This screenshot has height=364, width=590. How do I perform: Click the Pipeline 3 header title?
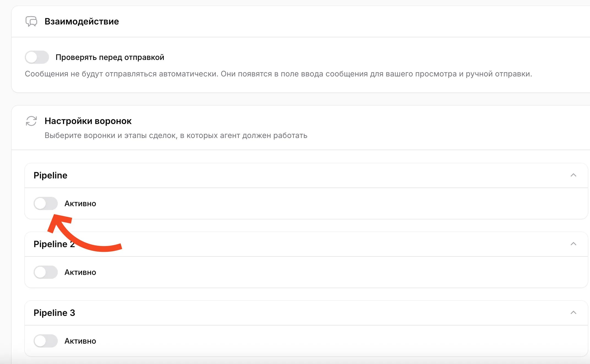pyautogui.click(x=54, y=313)
